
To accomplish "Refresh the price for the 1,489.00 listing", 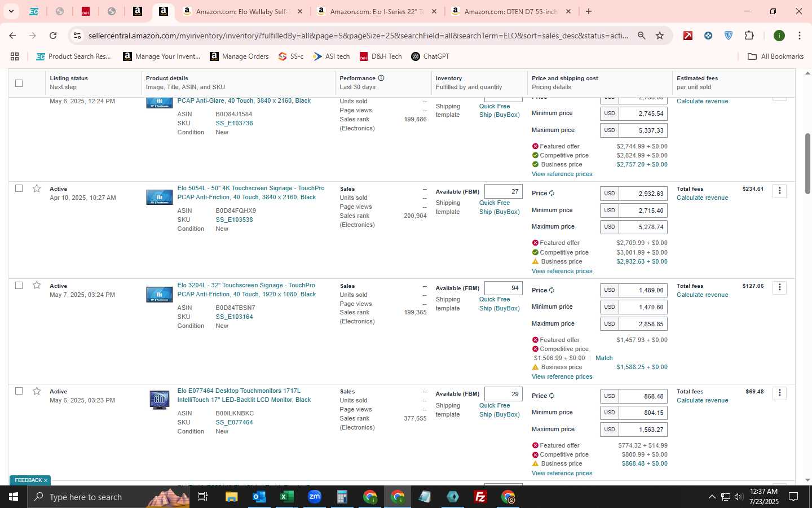I will pos(552,290).
